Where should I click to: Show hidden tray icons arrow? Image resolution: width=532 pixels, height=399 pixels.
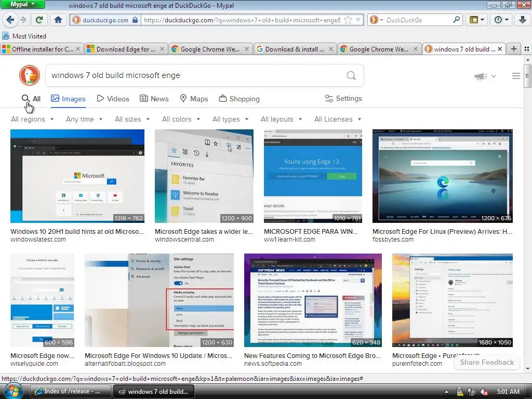point(446,392)
